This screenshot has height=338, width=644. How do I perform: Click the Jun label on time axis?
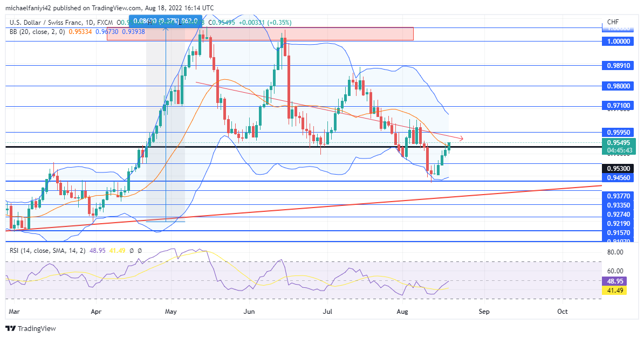[249, 311]
